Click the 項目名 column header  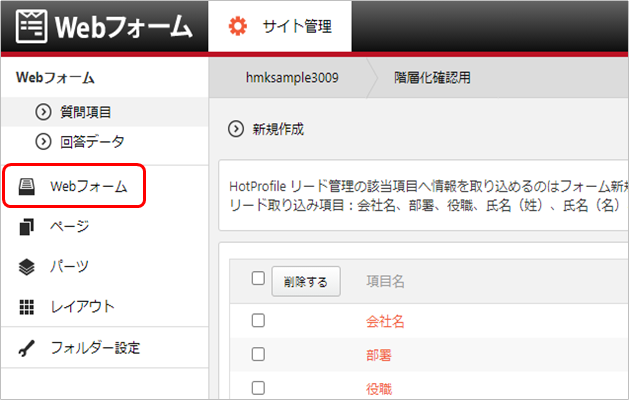(385, 281)
